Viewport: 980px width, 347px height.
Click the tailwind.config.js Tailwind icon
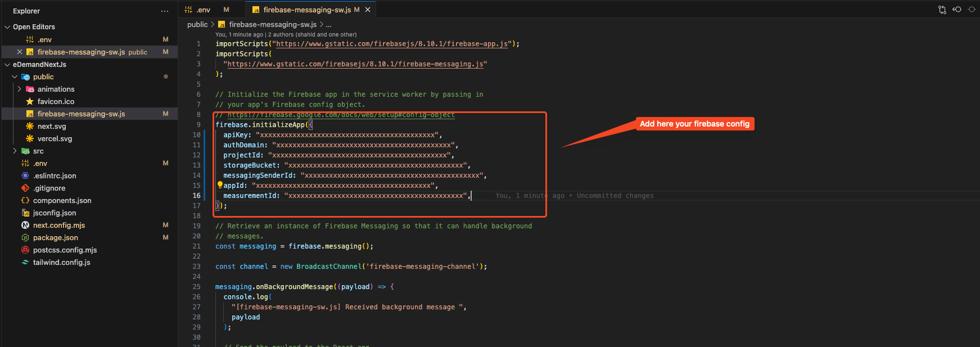[25, 262]
